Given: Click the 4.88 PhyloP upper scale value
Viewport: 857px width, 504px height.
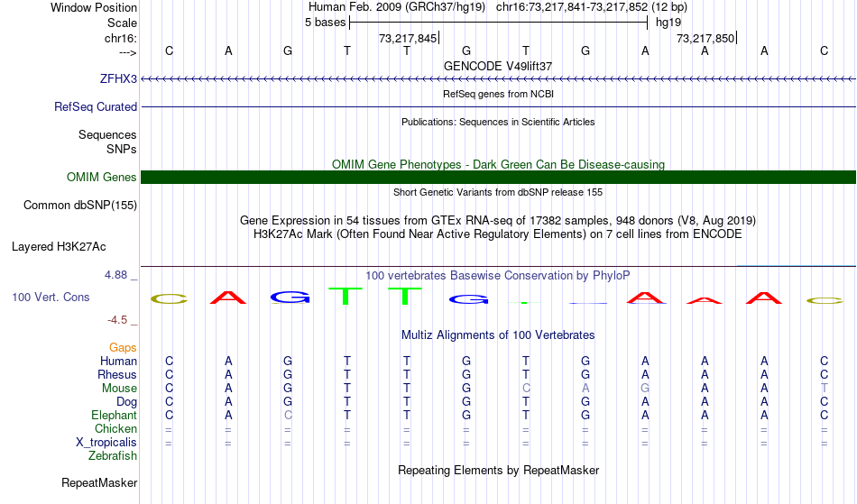Looking at the screenshot, I should [115, 275].
